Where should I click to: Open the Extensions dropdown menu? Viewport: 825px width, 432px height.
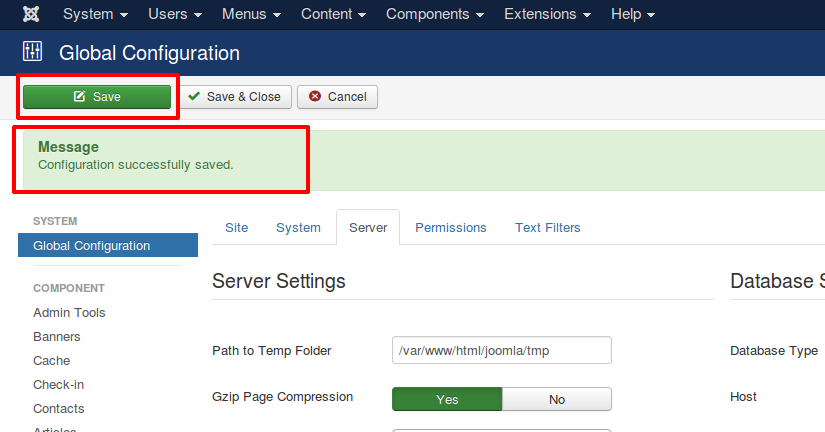point(546,15)
